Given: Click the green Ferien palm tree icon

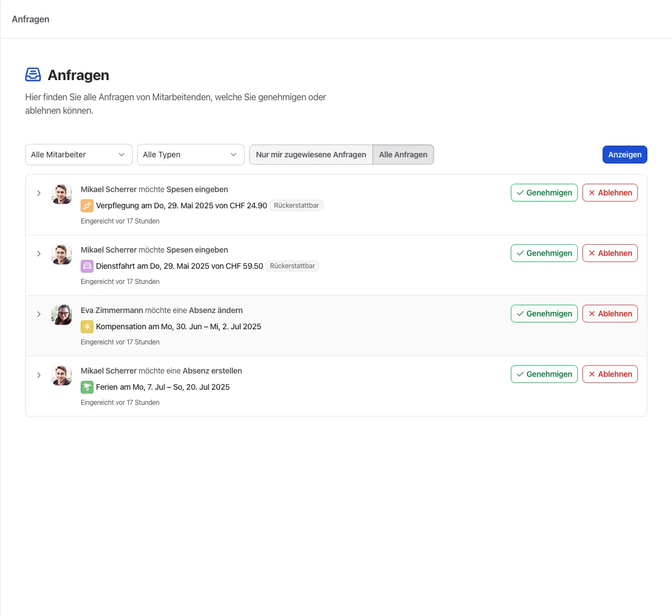Looking at the screenshot, I should click(87, 387).
